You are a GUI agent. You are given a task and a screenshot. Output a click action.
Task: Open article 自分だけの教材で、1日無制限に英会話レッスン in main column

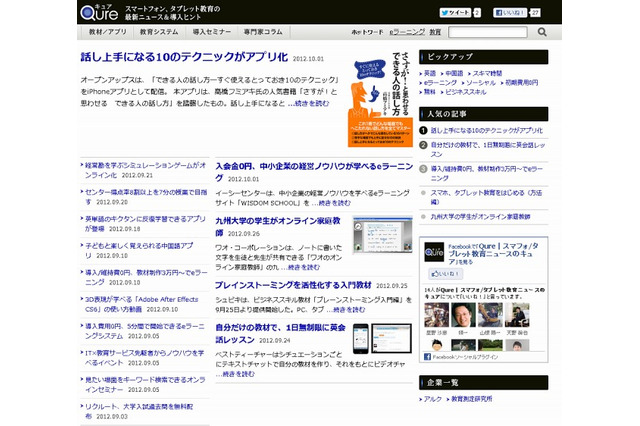(x=280, y=333)
